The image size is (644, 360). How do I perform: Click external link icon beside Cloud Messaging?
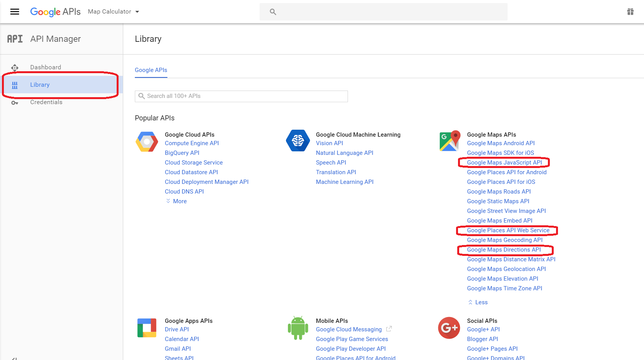[389, 329]
